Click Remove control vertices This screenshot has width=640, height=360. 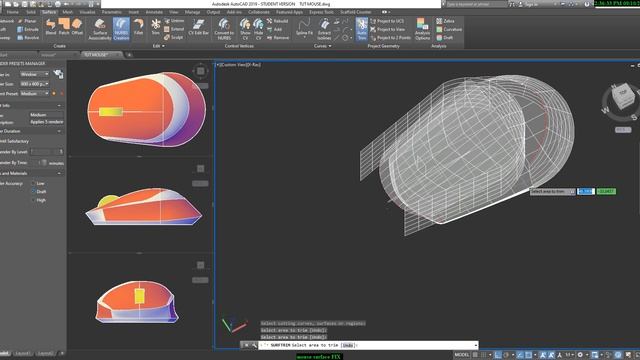click(278, 38)
